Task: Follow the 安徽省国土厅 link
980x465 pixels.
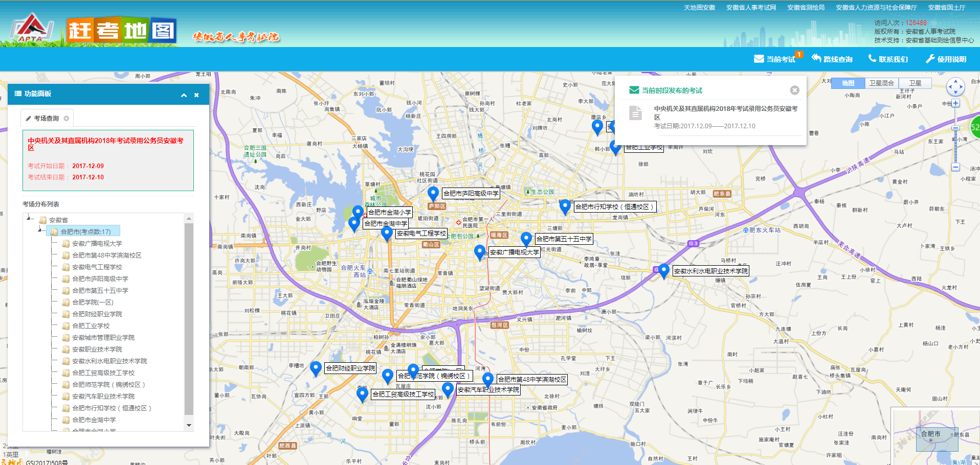Action: 947,8
